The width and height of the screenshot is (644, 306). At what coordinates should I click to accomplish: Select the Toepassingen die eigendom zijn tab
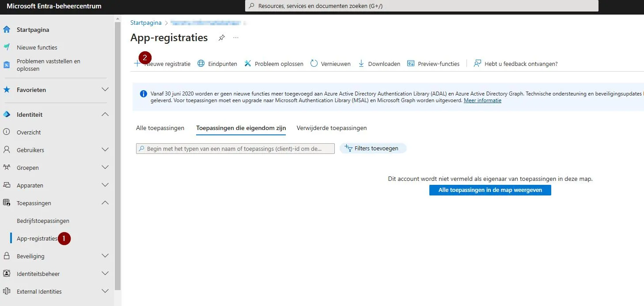(241, 128)
